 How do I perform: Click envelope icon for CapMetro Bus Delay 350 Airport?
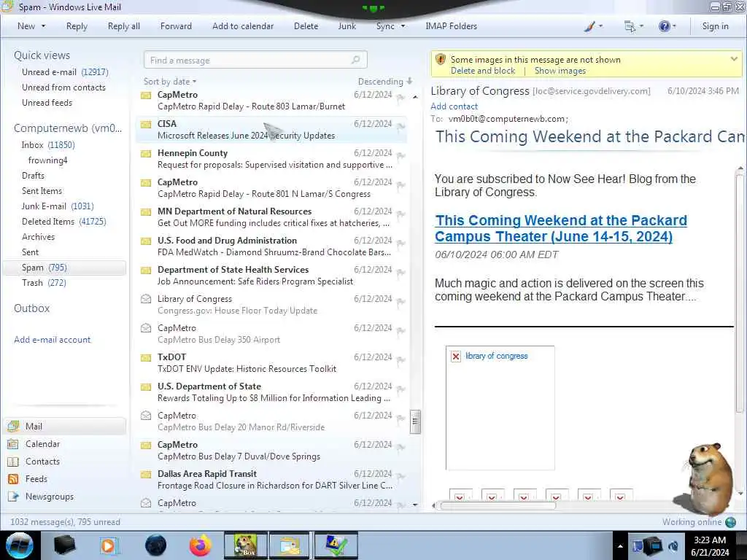point(146,328)
